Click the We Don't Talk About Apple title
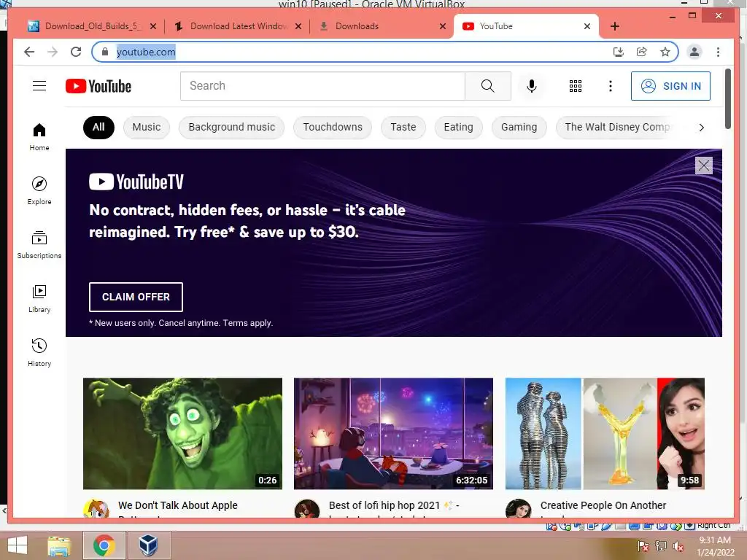This screenshot has height=560, width=747. point(178,505)
